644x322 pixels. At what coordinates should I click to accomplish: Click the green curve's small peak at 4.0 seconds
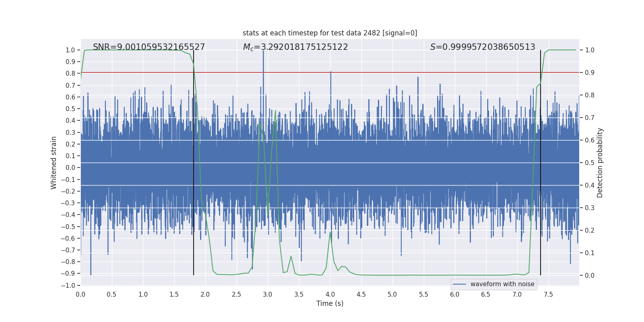(330, 233)
